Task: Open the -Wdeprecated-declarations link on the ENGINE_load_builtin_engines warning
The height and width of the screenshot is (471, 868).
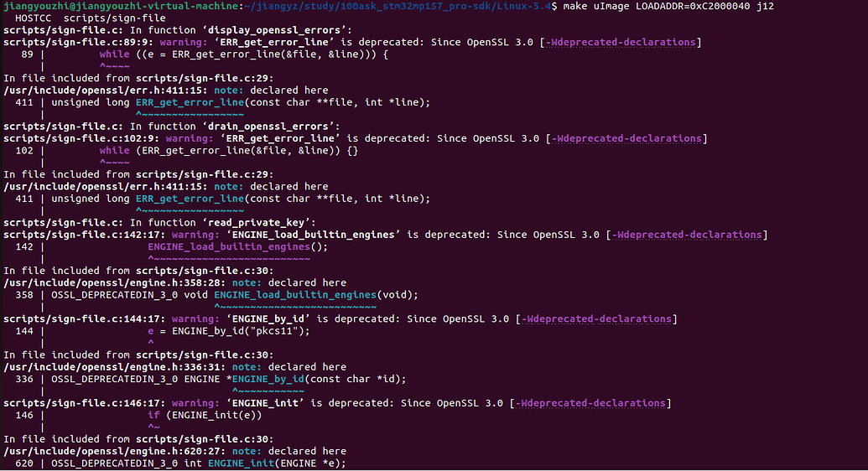Action: click(687, 235)
